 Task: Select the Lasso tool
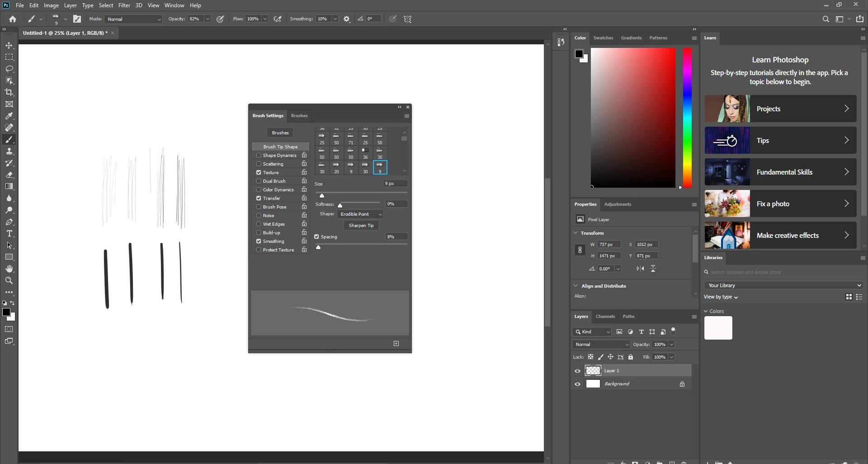click(9, 69)
